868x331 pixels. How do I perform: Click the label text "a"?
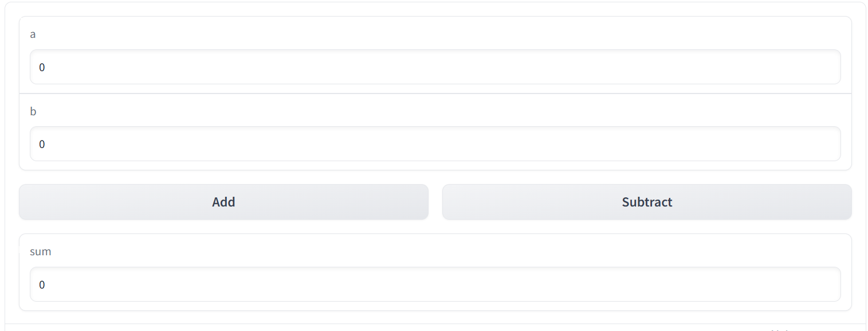(x=33, y=34)
